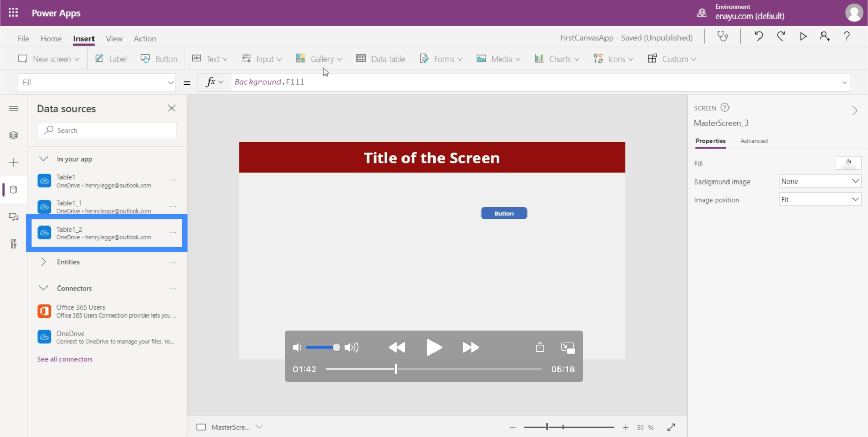Open the Media pane sidebar icon
The image size is (868, 437).
13,217
